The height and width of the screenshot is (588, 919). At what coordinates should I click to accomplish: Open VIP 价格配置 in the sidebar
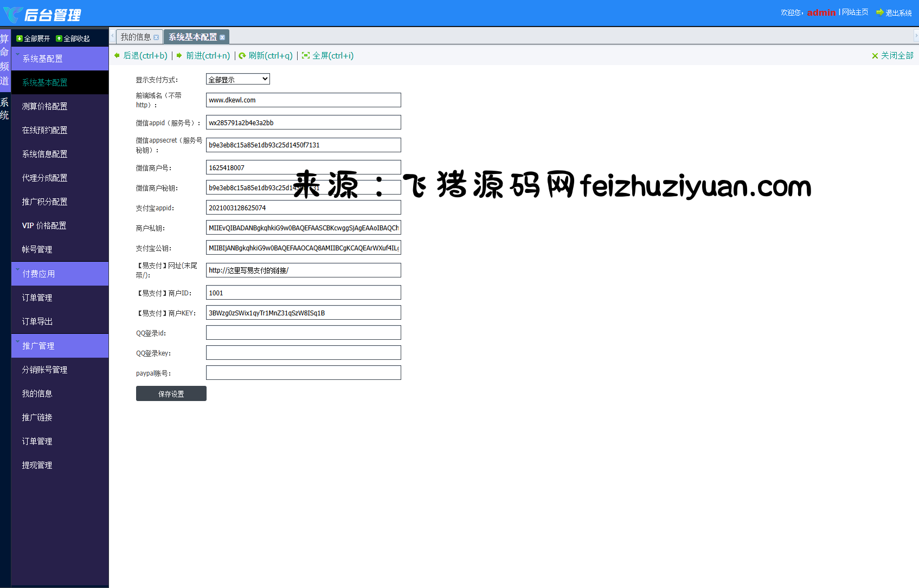(x=44, y=225)
